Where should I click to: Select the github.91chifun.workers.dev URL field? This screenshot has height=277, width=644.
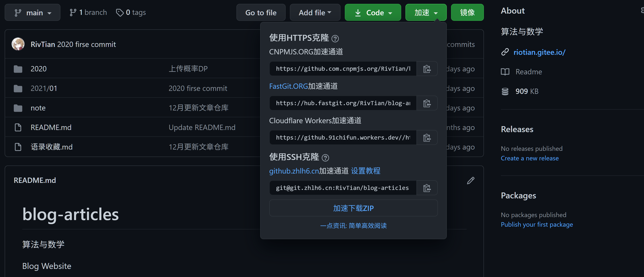[x=343, y=137]
